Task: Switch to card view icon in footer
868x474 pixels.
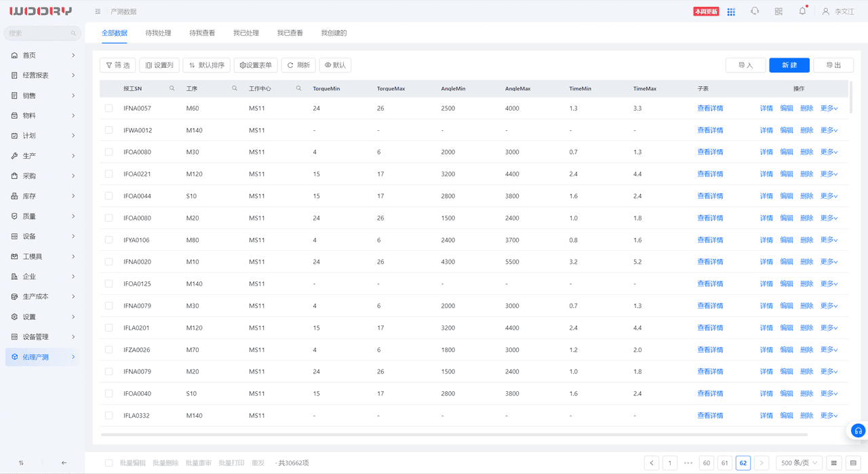Action: [853, 463]
